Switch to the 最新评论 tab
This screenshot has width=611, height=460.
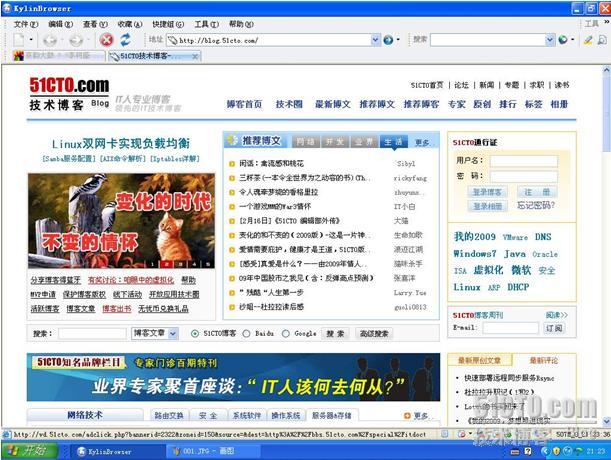(544, 361)
